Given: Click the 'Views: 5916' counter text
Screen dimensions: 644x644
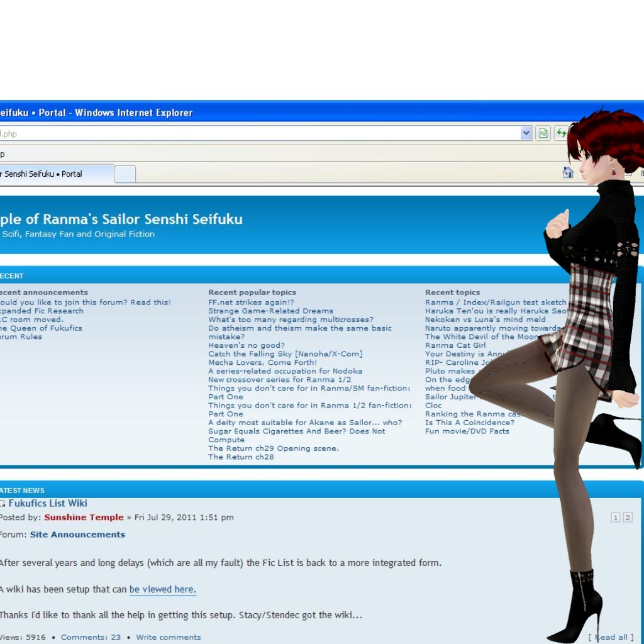Looking at the screenshot, I should point(23,637).
